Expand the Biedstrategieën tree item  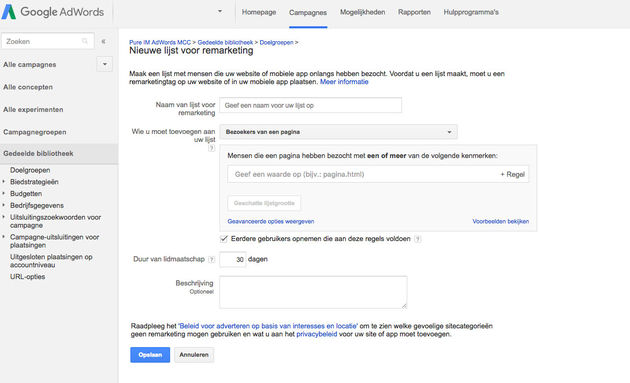(4, 182)
